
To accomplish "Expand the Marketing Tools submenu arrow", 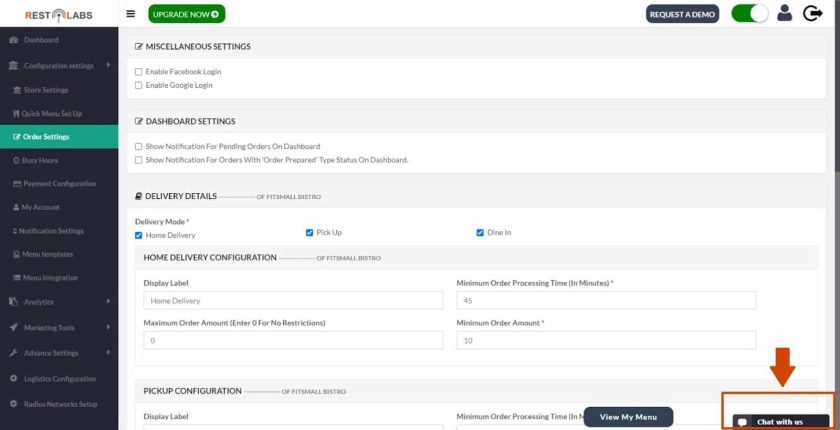I will 108,327.
